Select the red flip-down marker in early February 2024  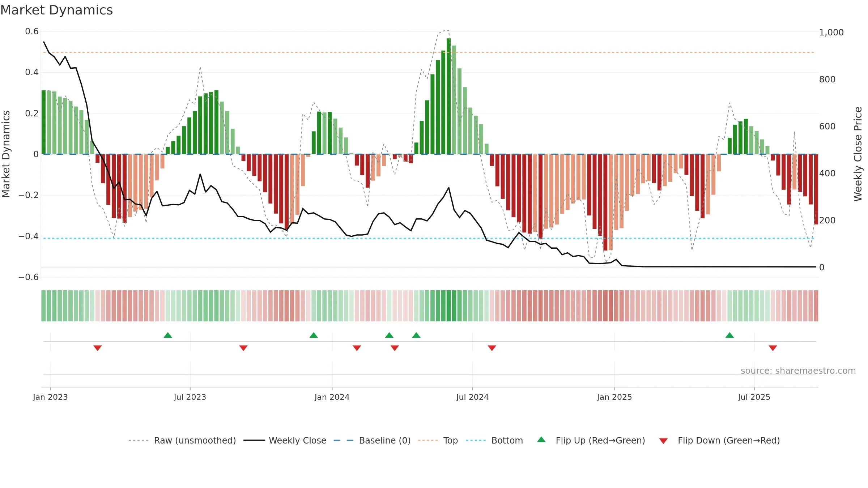point(357,348)
